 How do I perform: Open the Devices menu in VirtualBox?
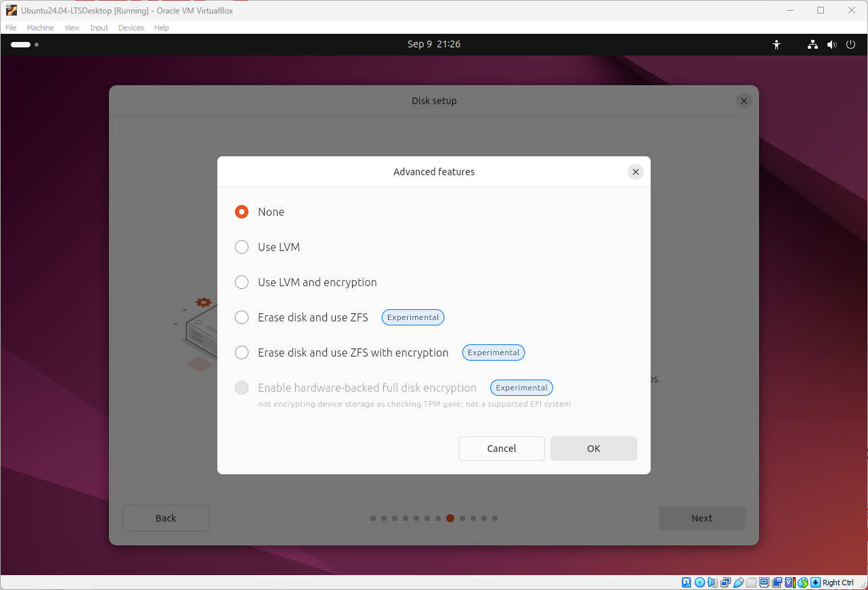(131, 28)
